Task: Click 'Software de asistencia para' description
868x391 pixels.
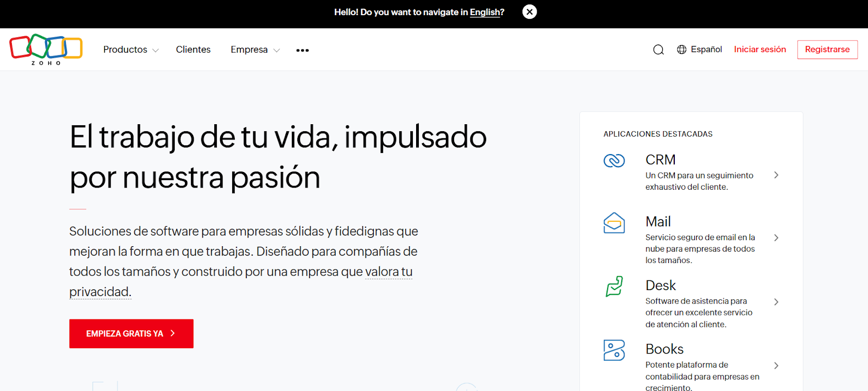Action: [x=699, y=312]
